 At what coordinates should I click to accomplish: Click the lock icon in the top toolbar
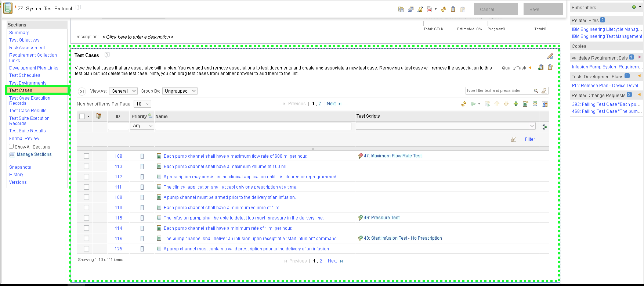point(420,10)
